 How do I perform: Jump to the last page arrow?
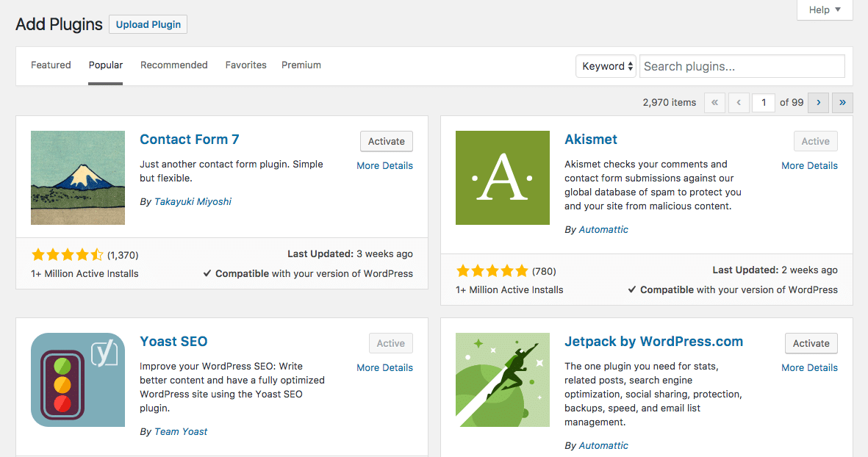tap(842, 102)
